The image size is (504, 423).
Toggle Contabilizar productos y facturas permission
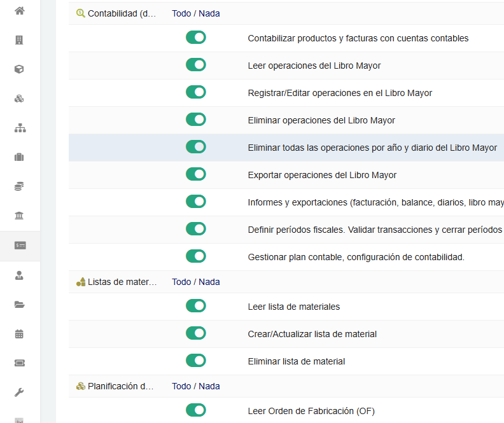196,38
